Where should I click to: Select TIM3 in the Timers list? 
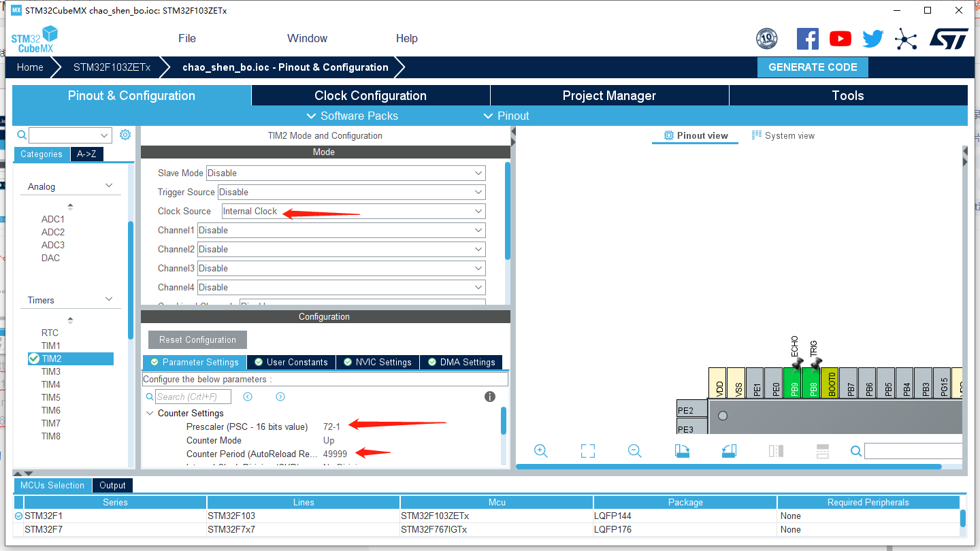(51, 371)
